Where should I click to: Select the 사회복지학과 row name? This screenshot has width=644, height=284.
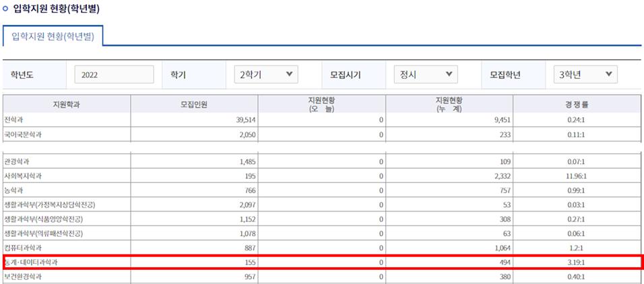pyautogui.click(x=23, y=176)
